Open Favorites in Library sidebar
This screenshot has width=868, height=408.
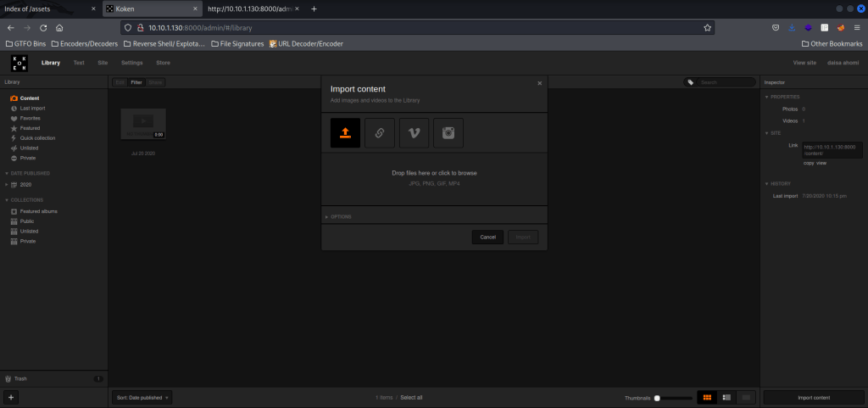point(30,118)
